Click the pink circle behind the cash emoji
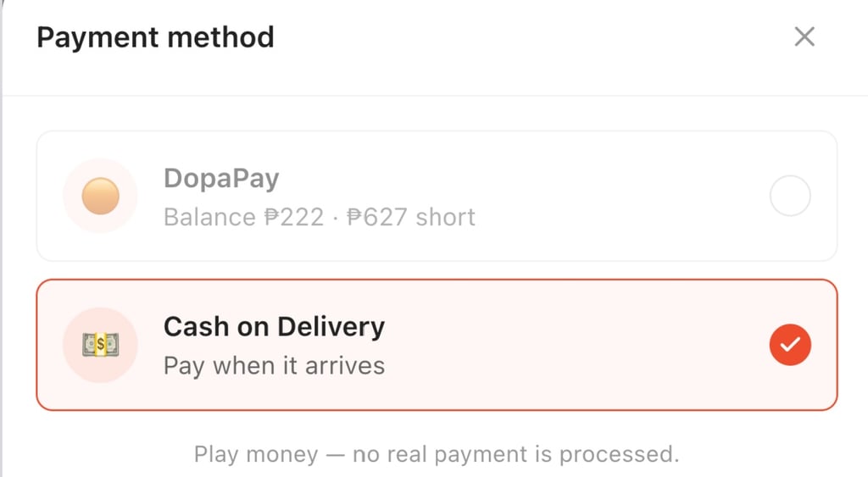This screenshot has height=477, width=868. (100, 345)
